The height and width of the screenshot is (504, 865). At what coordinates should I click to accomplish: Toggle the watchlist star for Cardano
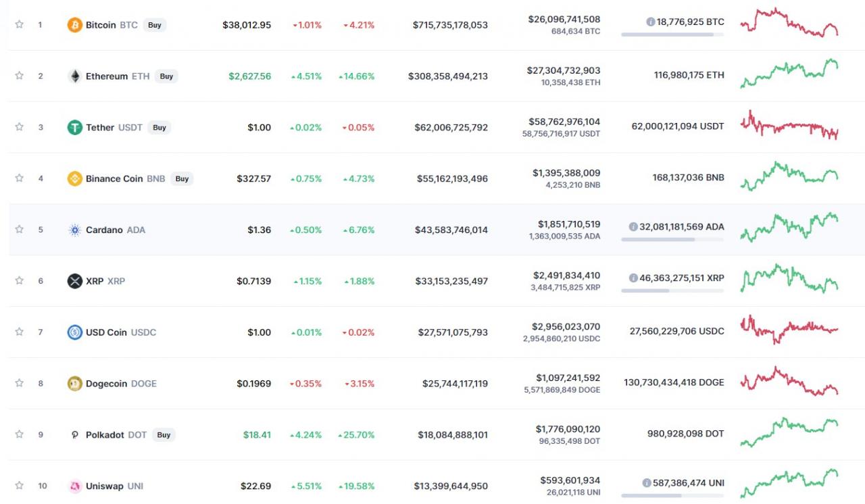20,230
